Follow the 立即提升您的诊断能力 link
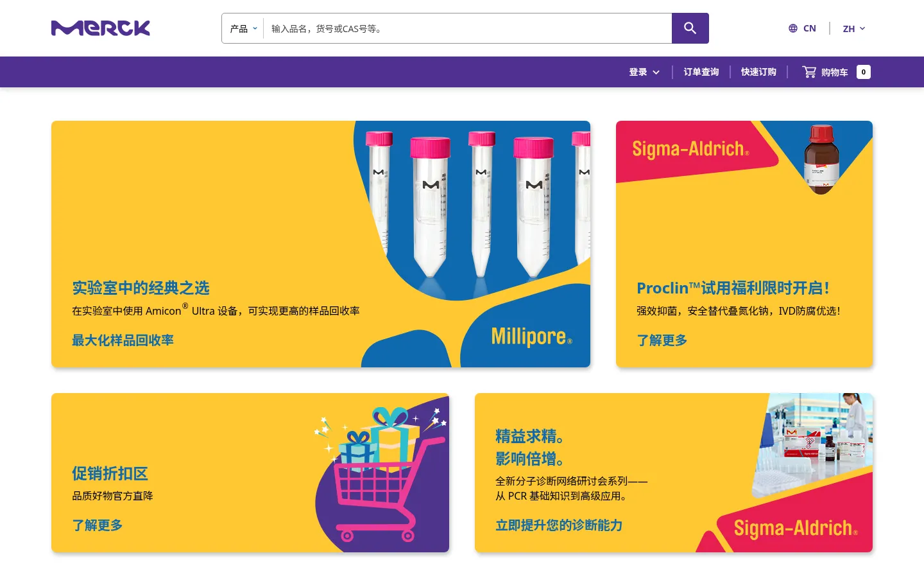Image resolution: width=924 pixels, height=578 pixels. [x=559, y=525]
